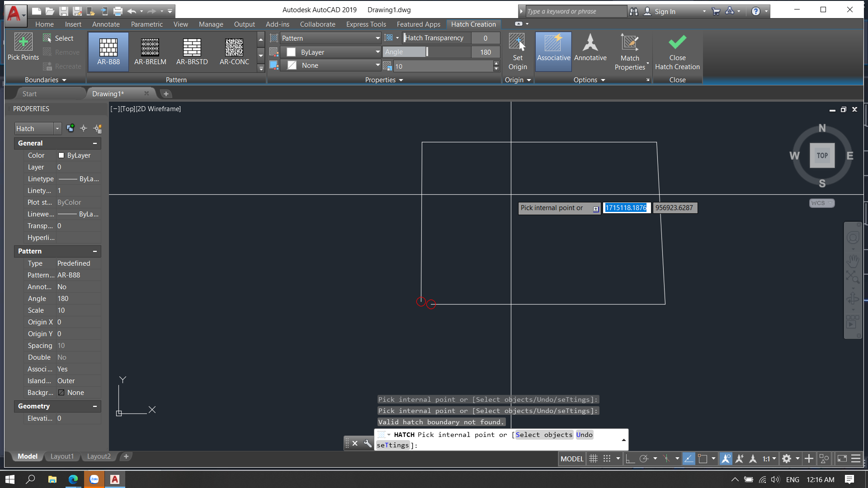Click the Set Origin tool
The height and width of the screenshot is (488, 868).
tap(518, 52)
